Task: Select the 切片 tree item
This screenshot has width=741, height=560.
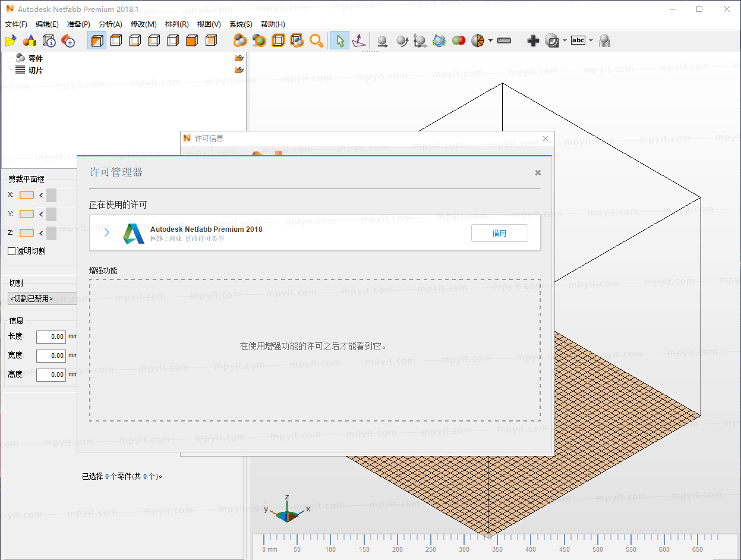Action: tap(36, 70)
